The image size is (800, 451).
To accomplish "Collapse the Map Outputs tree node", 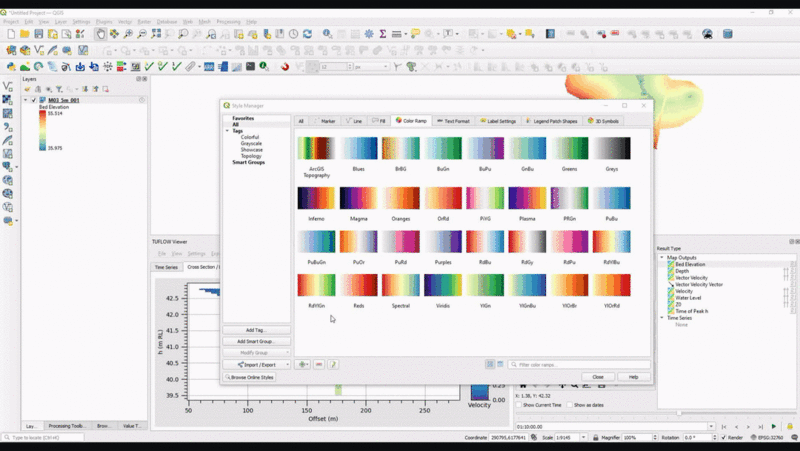I will (661, 258).
